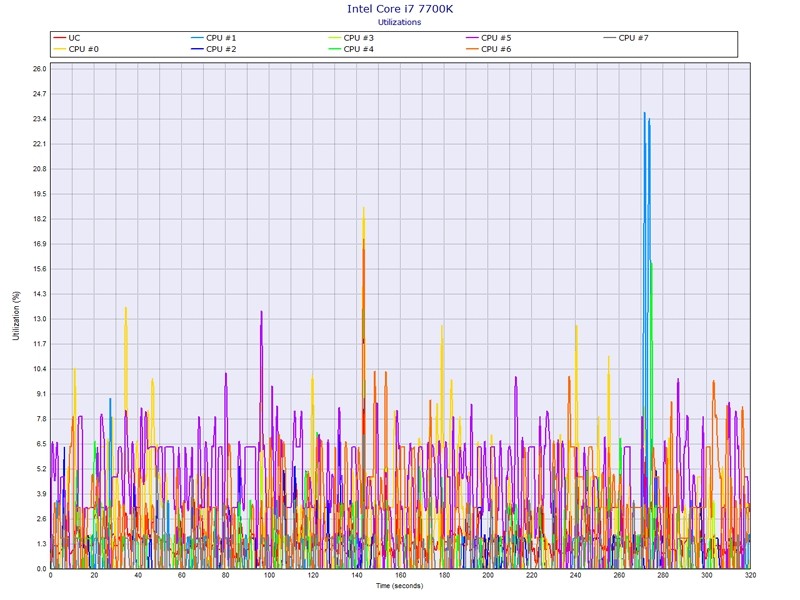Image resolution: width=800 pixels, height=600 pixels.
Task: Click the CPU #4 green legend swatch
Action: coord(335,49)
